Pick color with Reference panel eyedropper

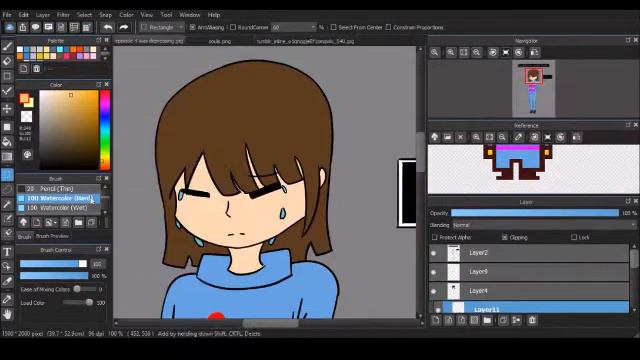[x=518, y=137]
